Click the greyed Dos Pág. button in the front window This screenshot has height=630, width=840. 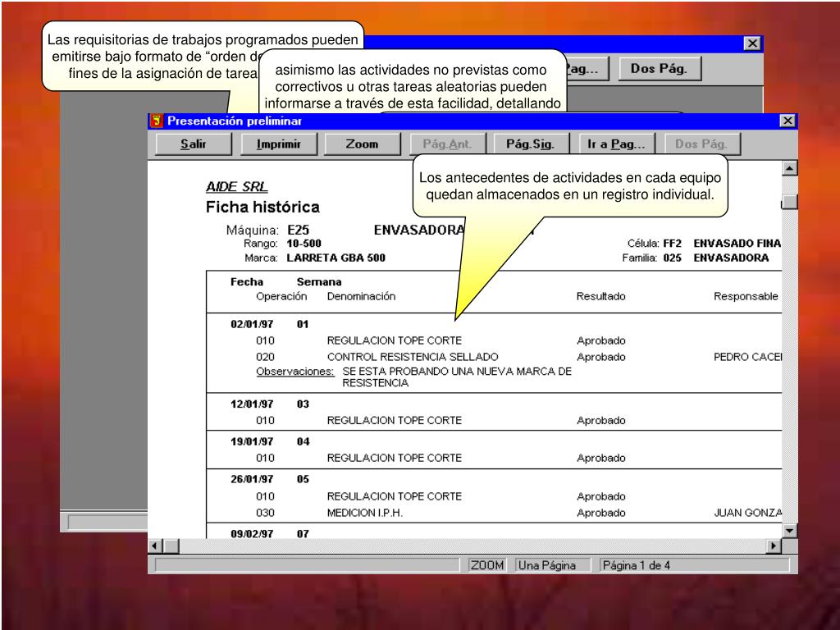[702, 144]
